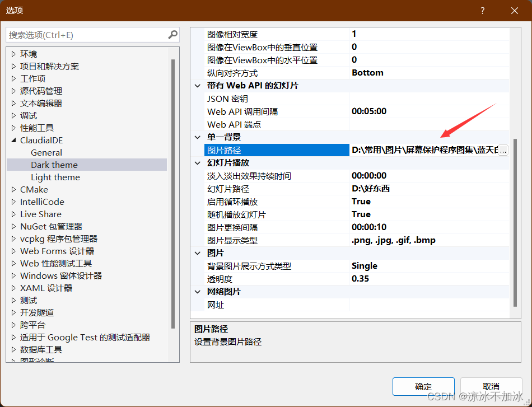Expand the 性能工具 node arrow
The width and height of the screenshot is (532, 407).
[x=13, y=128]
